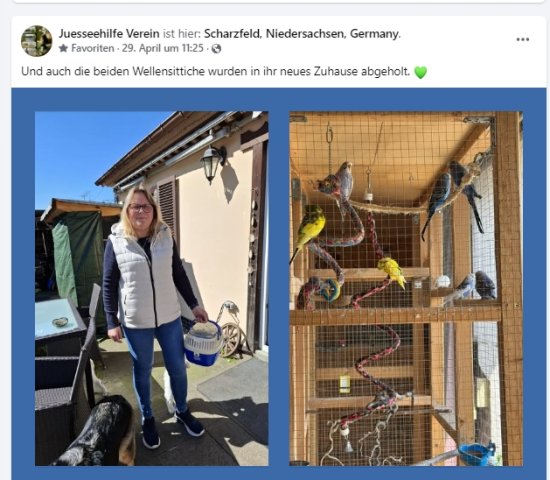Click the yellow budgie on lower rope

[392, 272]
